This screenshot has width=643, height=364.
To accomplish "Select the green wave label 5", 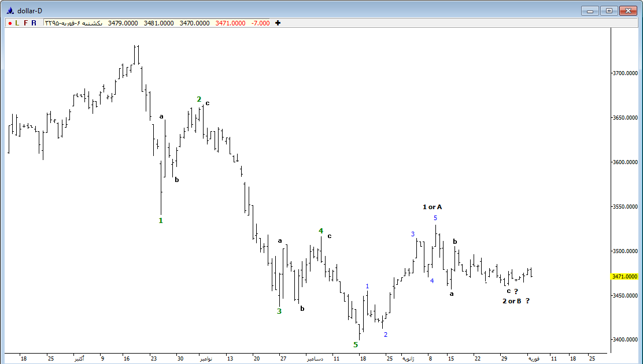I will tap(356, 345).
